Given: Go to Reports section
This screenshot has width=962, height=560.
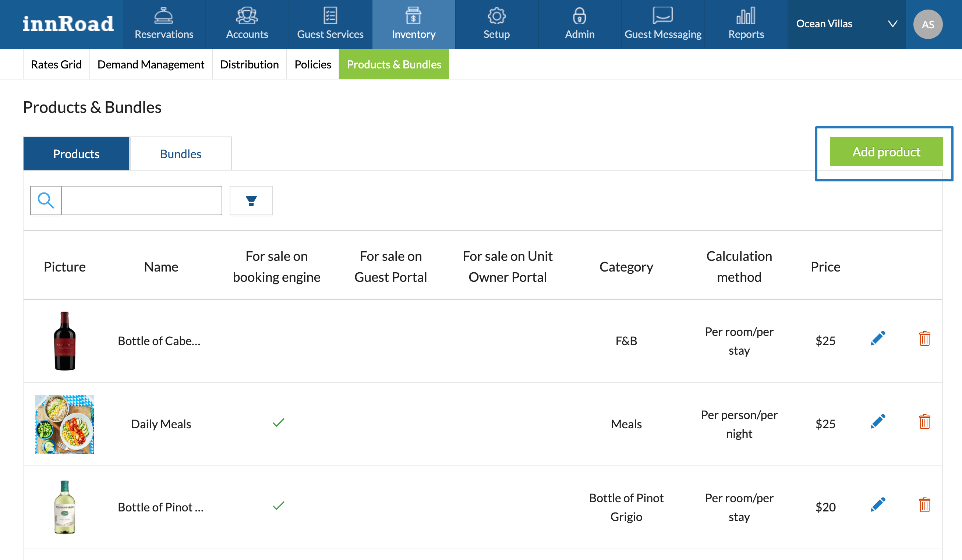Looking at the screenshot, I should 746,24.
